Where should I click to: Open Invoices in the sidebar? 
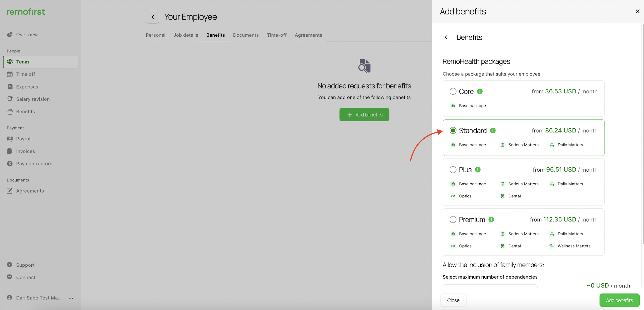tap(41, 151)
